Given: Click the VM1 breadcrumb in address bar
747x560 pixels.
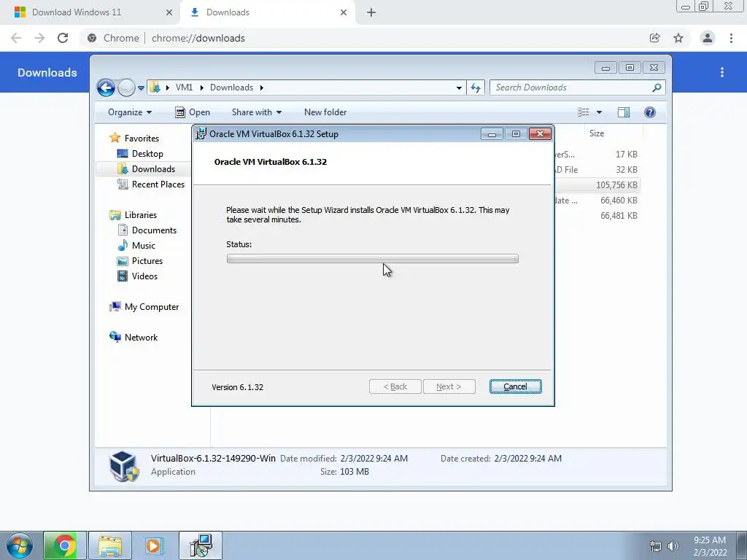Looking at the screenshot, I should pos(184,87).
